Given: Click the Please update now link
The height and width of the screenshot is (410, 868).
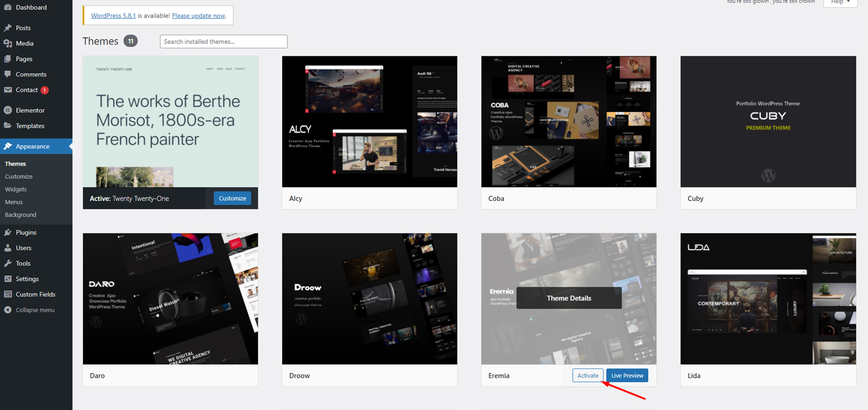Looking at the screenshot, I should click(198, 15).
